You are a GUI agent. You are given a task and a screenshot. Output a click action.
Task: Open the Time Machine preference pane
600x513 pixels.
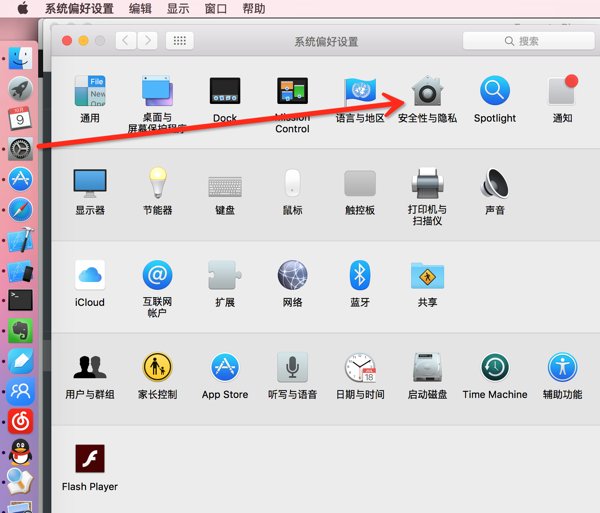pos(495,367)
